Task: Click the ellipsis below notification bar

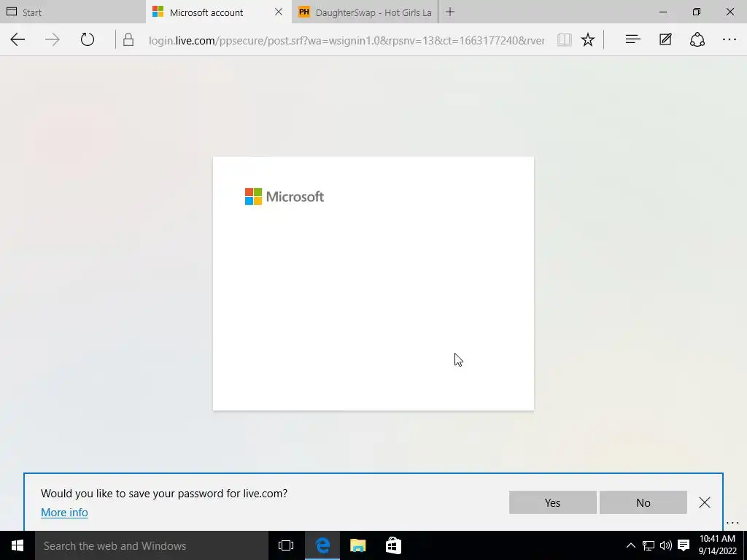Action: [732, 523]
